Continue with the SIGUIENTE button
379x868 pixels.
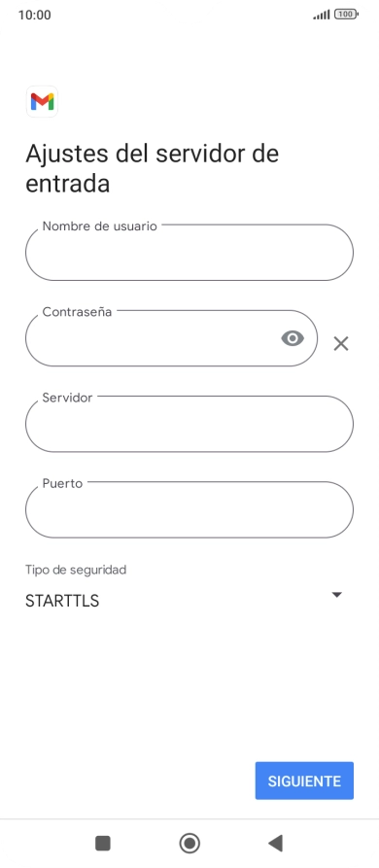304,781
